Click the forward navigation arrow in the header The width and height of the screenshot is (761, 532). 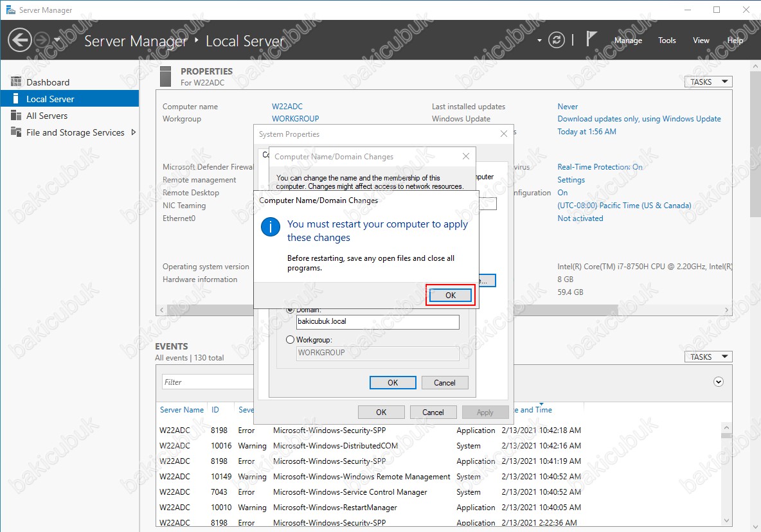click(x=43, y=40)
